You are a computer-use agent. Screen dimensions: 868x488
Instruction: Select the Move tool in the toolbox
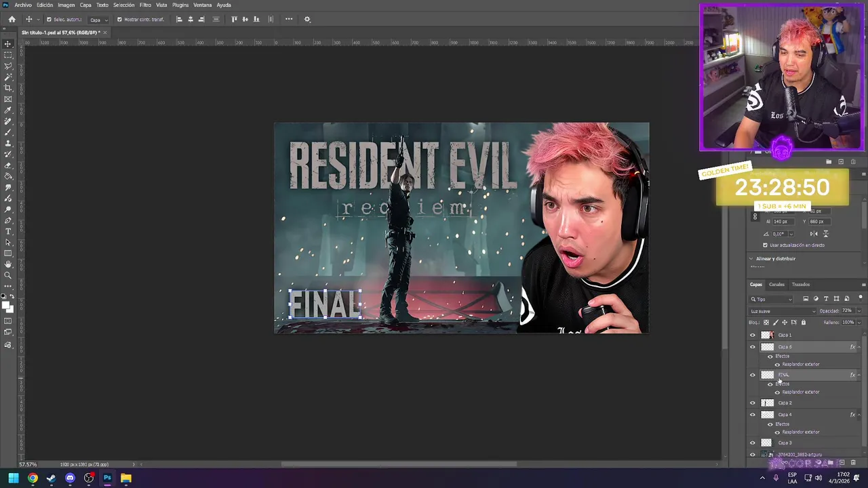8,44
